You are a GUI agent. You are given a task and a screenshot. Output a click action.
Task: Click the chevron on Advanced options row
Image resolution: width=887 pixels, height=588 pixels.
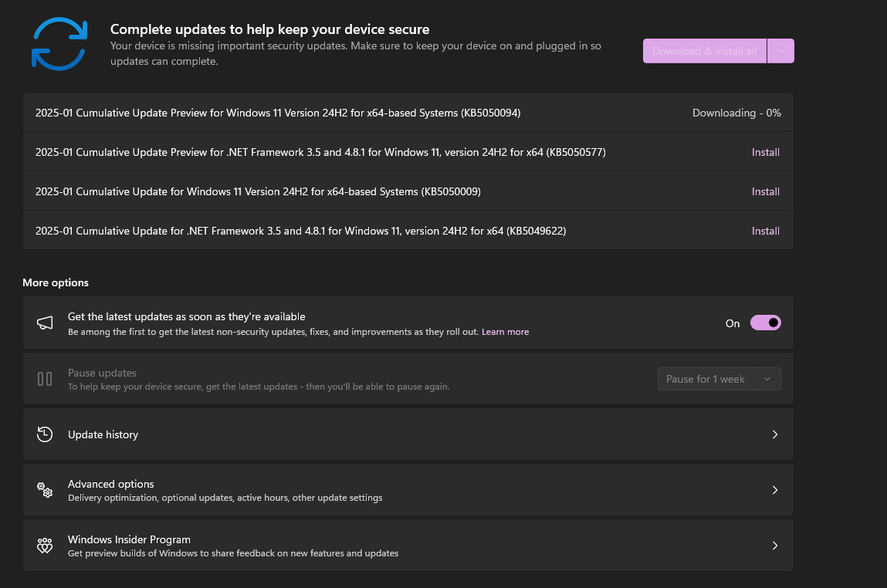[x=775, y=490]
